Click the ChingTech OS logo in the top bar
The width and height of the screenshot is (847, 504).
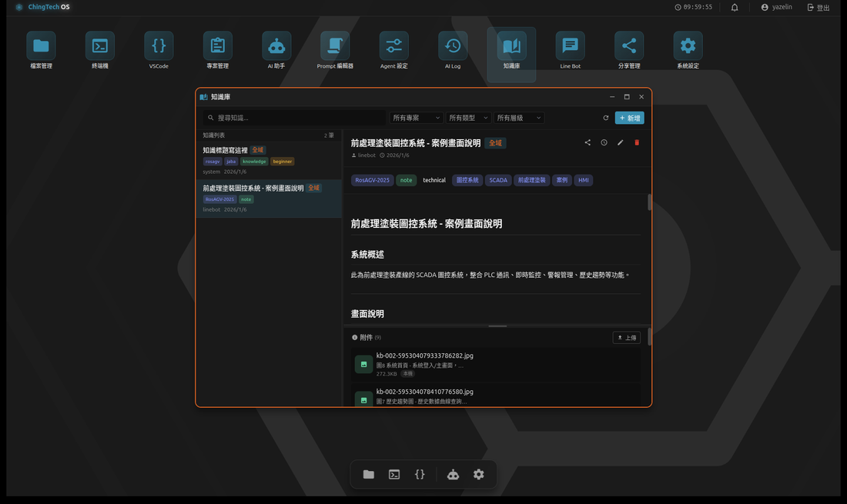point(42,7)
